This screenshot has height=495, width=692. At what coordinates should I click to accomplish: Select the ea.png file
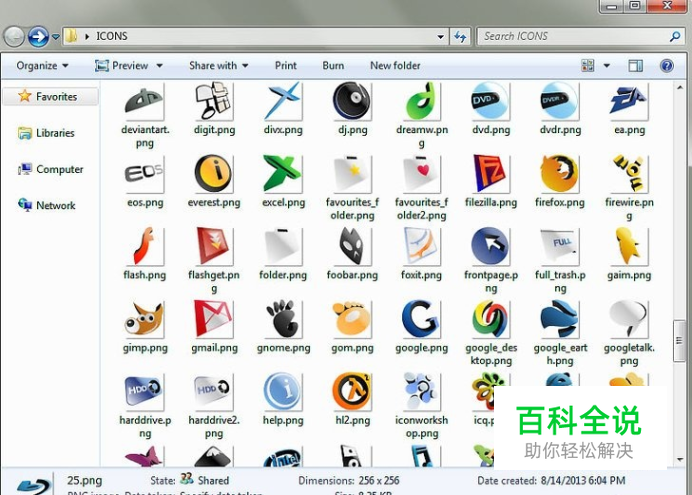tap(629, 109)
